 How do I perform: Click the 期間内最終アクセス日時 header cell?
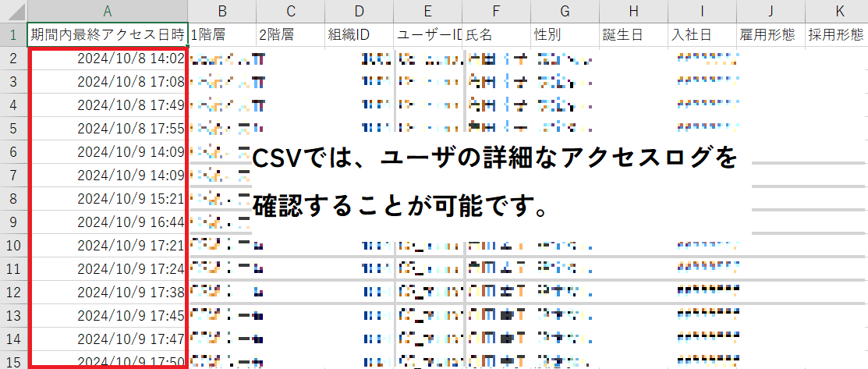[108, 35]
